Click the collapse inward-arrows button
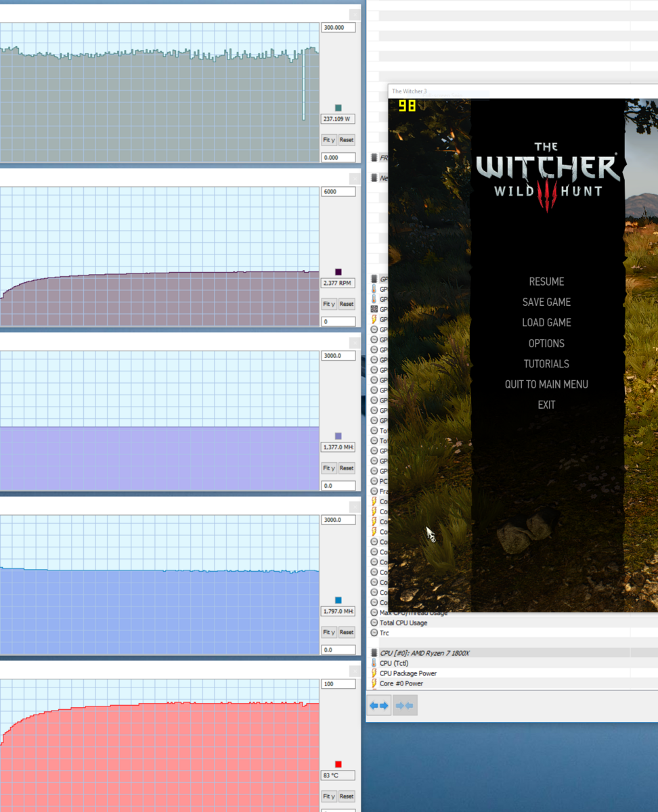658x812 pixels. coord(404,706)
